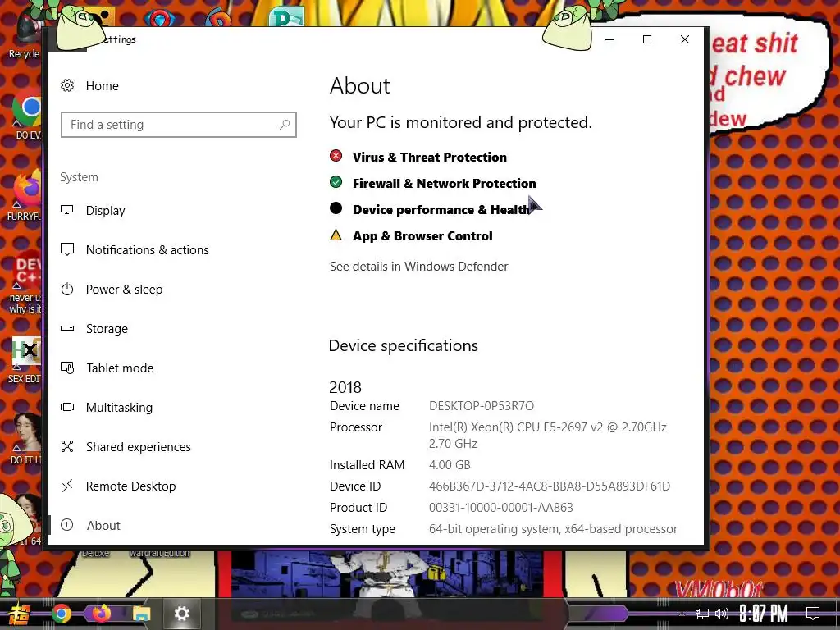
Task: Click the Tablet mode icon
Action: [x=67, y=368]
